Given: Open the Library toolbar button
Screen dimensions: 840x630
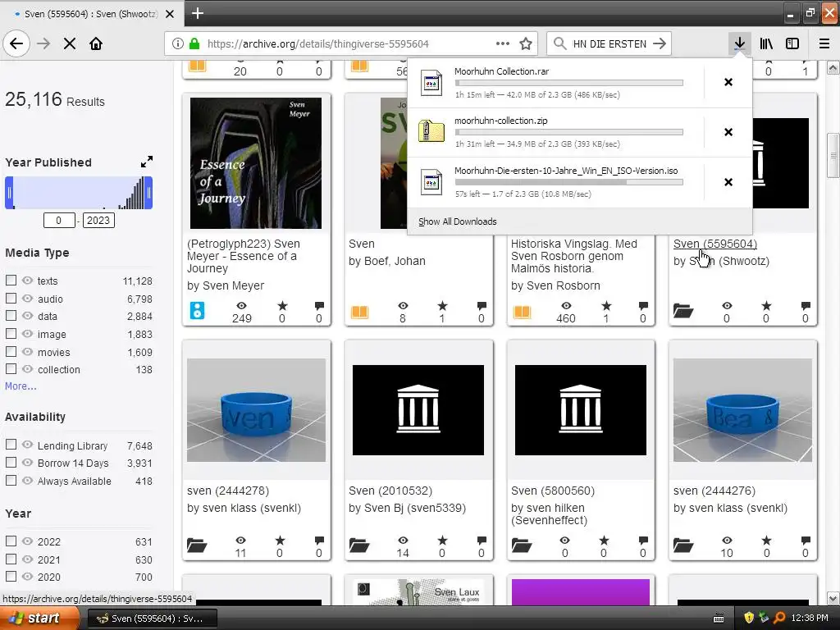Looking at the screenshot, I should pyautogui.click(x=766, y=43).
